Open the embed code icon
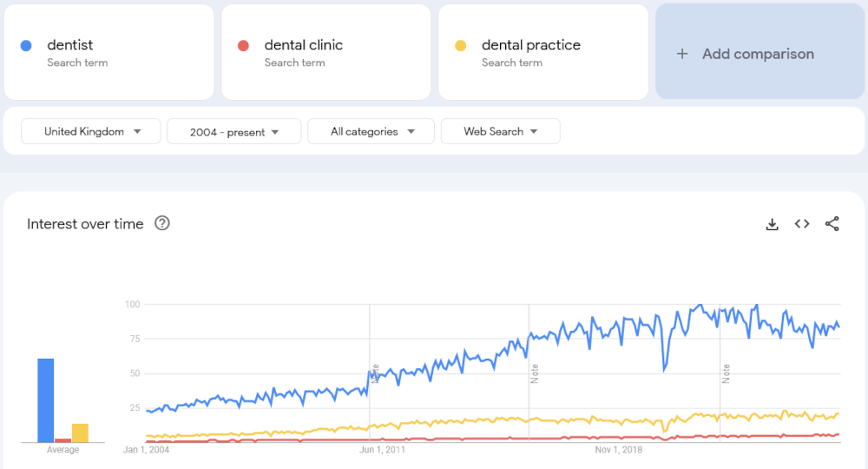The width and height of the screenshot is (868, 469). click(x=802, y=224)
